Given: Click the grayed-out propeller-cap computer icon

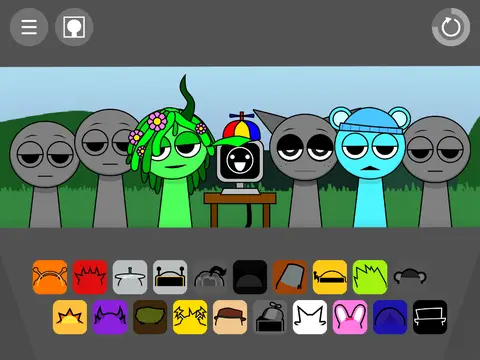Looking at the screenshot, I should click(270, 317).
